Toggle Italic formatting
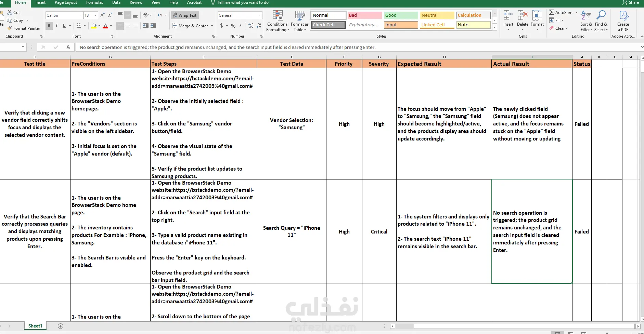This screenshot has width=644, height=334. coord(56,26)
